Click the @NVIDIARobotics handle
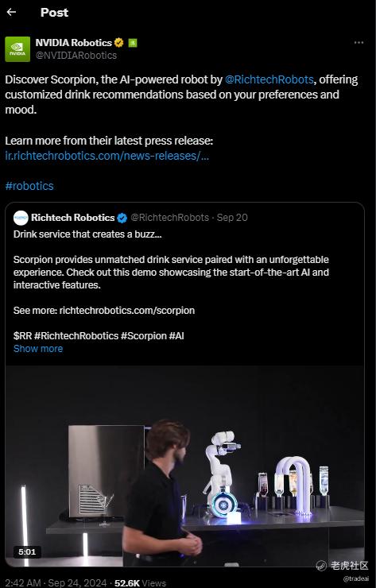The width and height of the screenshot is (376, 588). [x=76, y=56]
